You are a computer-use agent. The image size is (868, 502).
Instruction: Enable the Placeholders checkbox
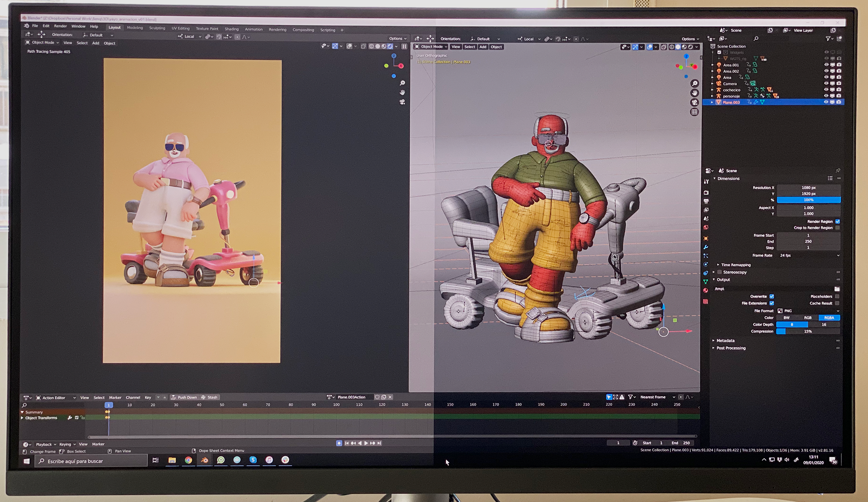(838, 296)
